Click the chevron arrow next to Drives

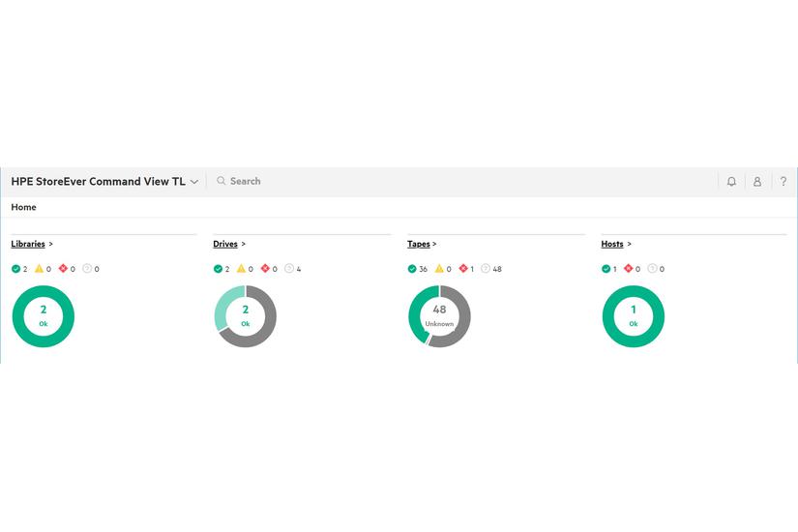[243, 245]
